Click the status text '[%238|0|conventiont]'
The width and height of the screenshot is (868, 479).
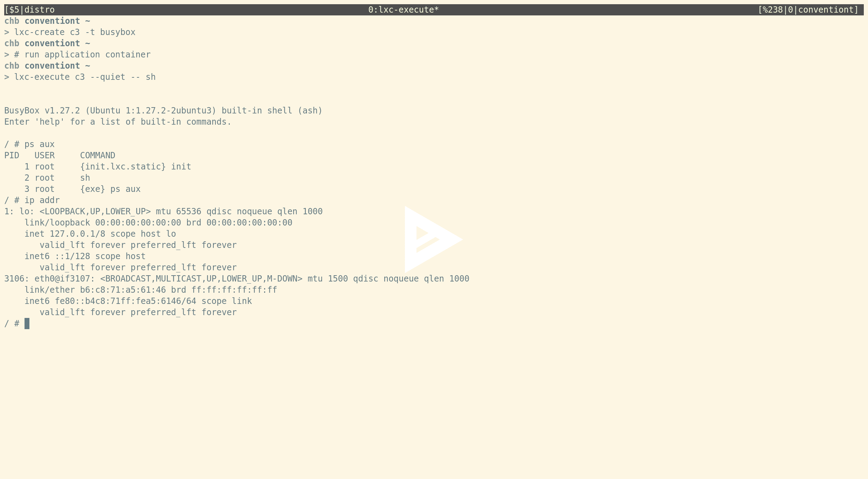click(x=808, y=10)
